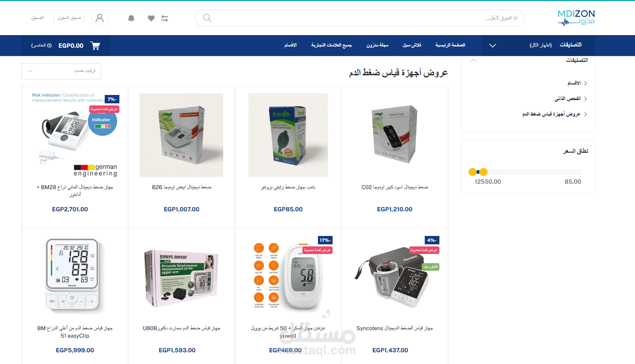The width and height of the screenshot is (635, 364).
Task: Click the search magnifier icon
Action: click(207, 18)
